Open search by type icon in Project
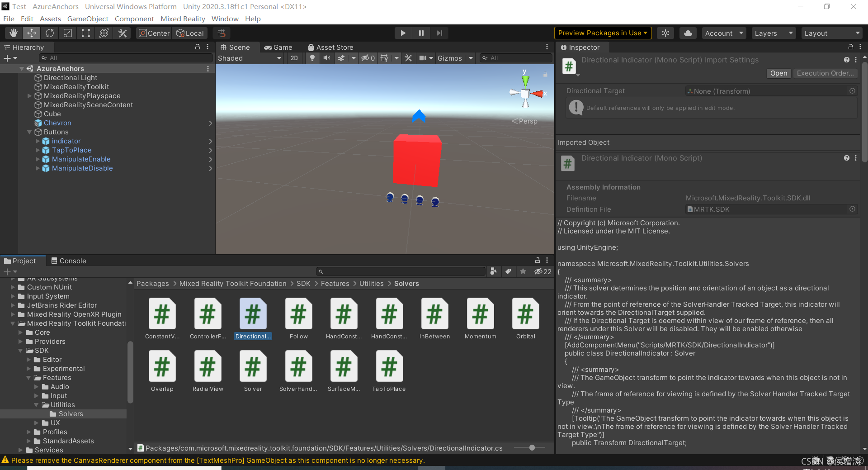This screenshot has height=470, width=868. click(x=494, y=271)
